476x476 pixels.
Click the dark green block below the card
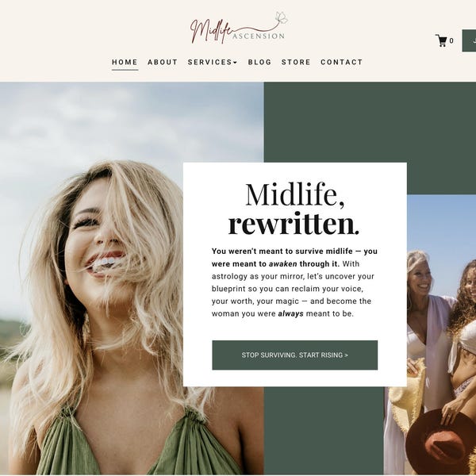pos(324,431)
